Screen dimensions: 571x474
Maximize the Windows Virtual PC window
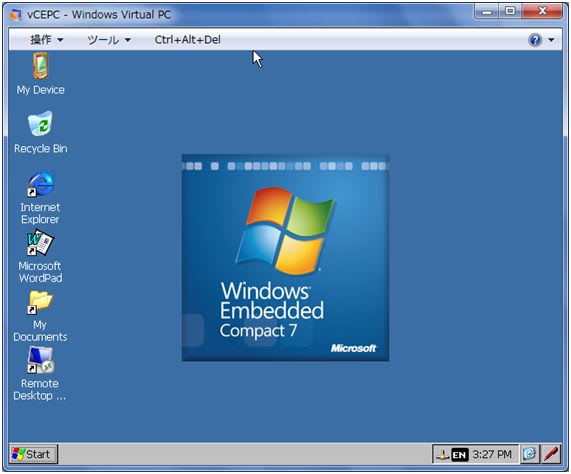click(510, 12)
